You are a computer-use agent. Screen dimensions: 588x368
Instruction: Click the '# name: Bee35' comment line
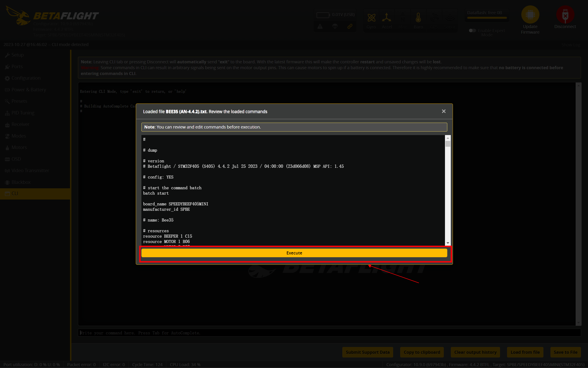[158, 220]
